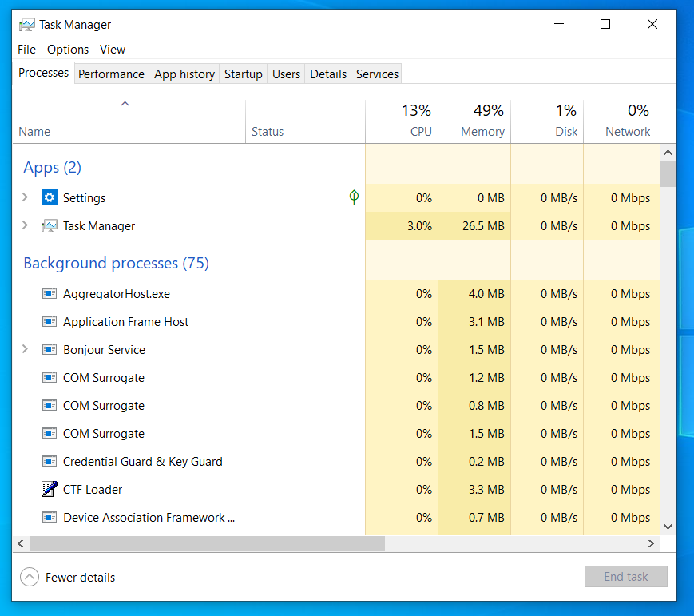The width and height of the screenshot is (694, 616).
Task: Open the Options menu
Action: [x=68, y=50]
